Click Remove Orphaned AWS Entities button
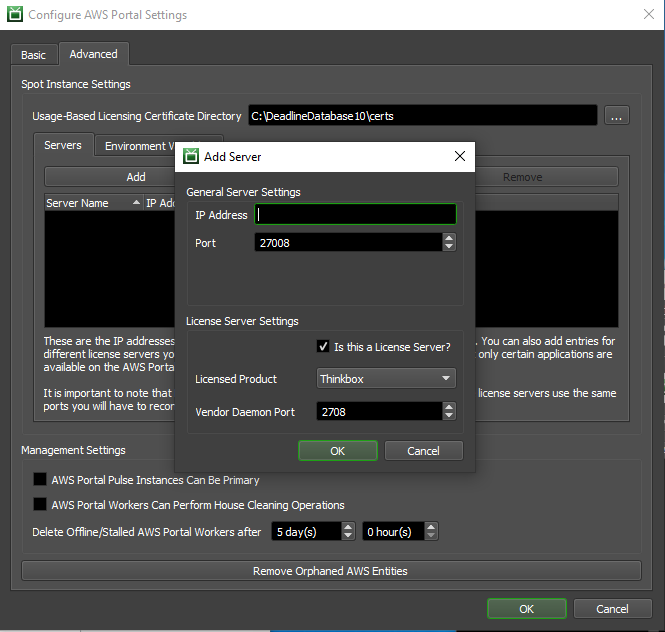 tap(331, 571)
